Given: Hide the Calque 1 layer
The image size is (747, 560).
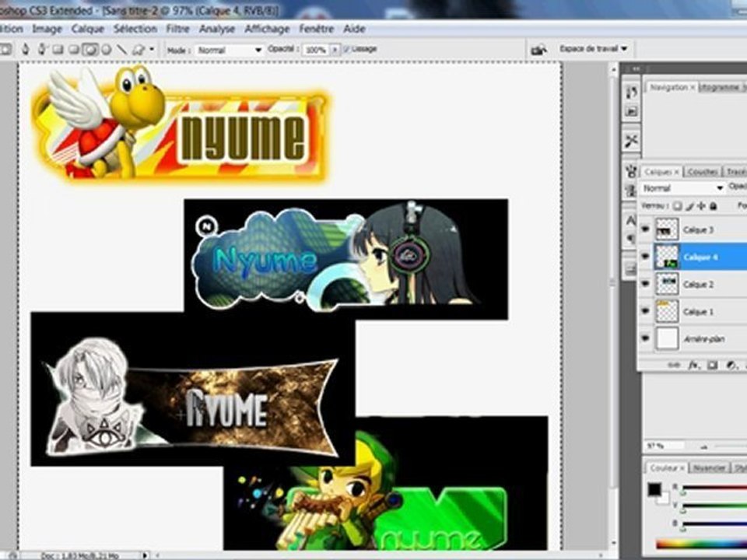Looking at the screenshot, I should [645, 311].
